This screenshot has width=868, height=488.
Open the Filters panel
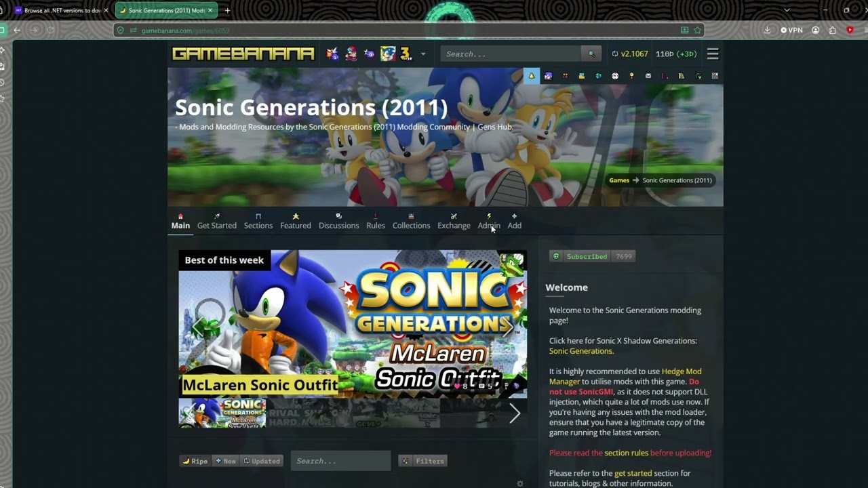424,461
